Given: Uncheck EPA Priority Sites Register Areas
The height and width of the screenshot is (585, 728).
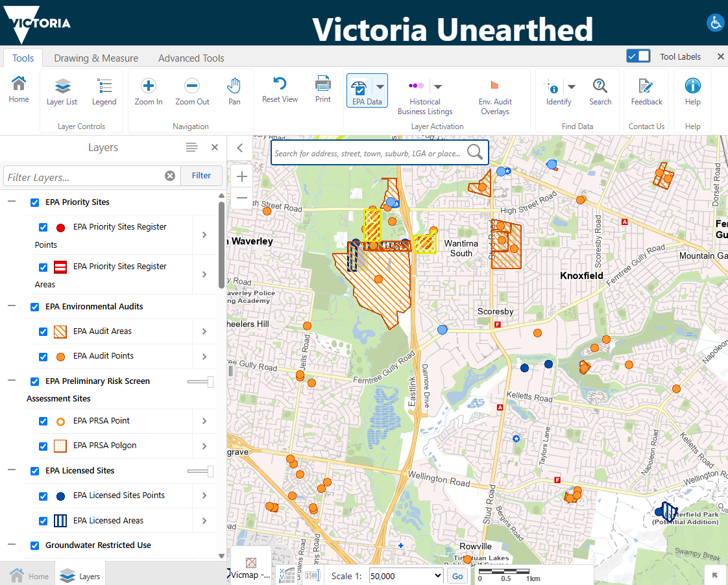Looking at the screenshot, I should click(43, 267).
